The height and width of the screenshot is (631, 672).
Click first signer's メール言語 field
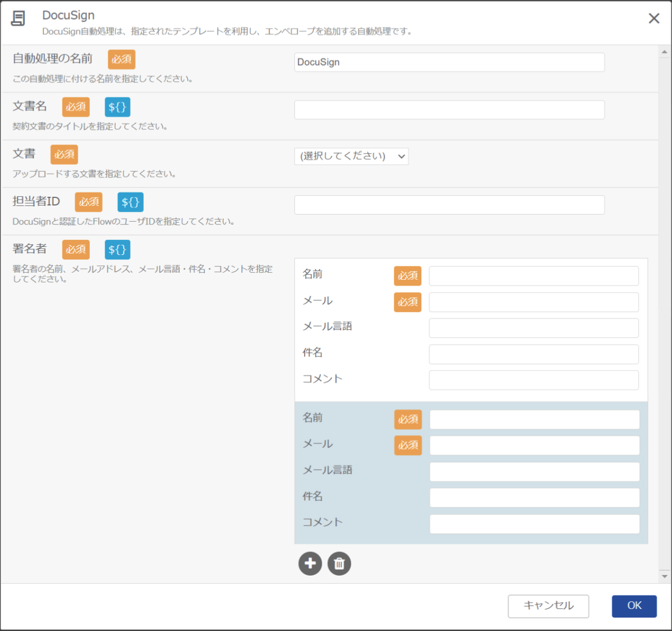(534, 328)
